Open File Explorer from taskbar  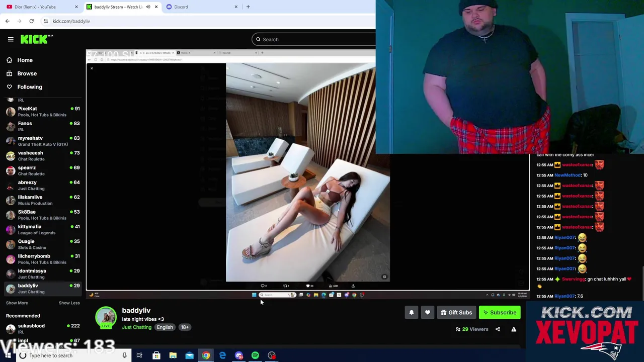(173, 355)
